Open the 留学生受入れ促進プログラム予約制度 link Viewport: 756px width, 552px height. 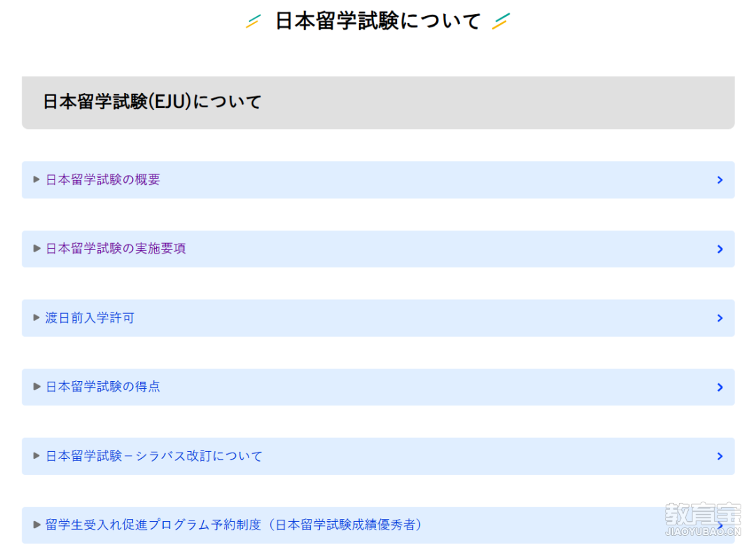[234, 525]
